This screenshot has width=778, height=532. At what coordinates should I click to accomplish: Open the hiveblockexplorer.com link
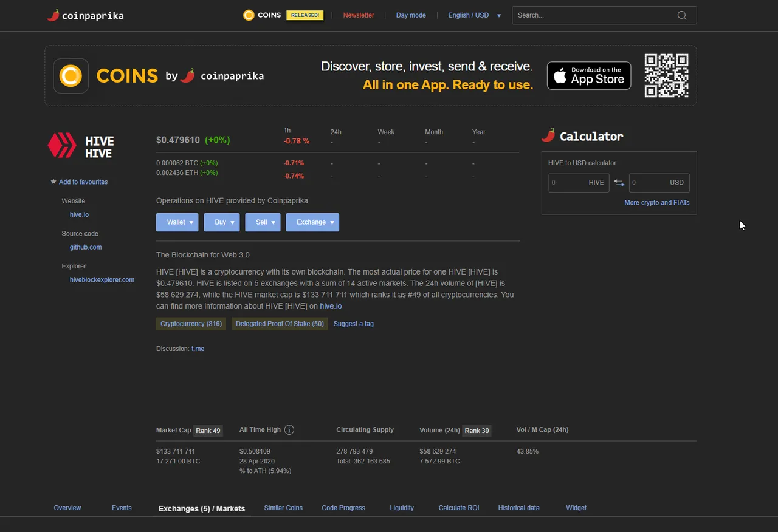(102, 280)
